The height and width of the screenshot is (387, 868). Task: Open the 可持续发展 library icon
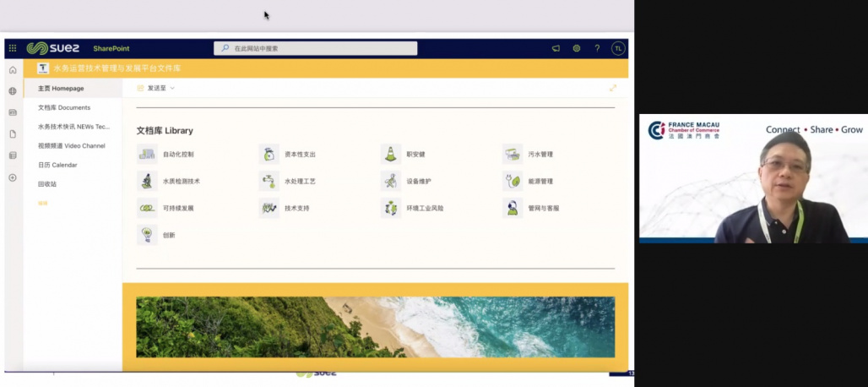(147, 208)
